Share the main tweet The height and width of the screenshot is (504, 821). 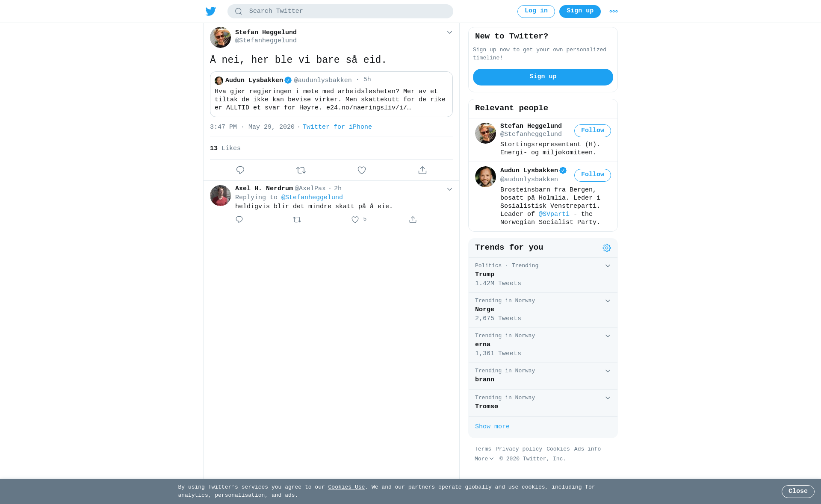(422, 170)
